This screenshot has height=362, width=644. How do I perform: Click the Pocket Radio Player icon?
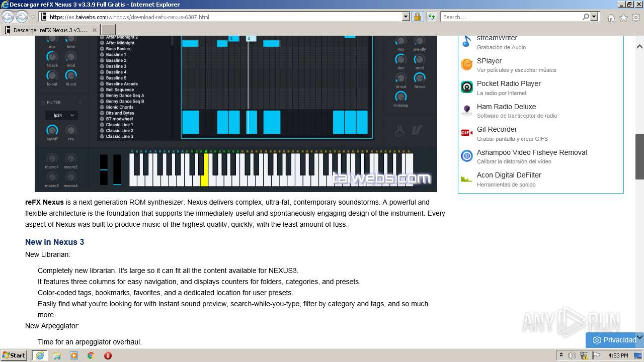(x=467, y=87)
